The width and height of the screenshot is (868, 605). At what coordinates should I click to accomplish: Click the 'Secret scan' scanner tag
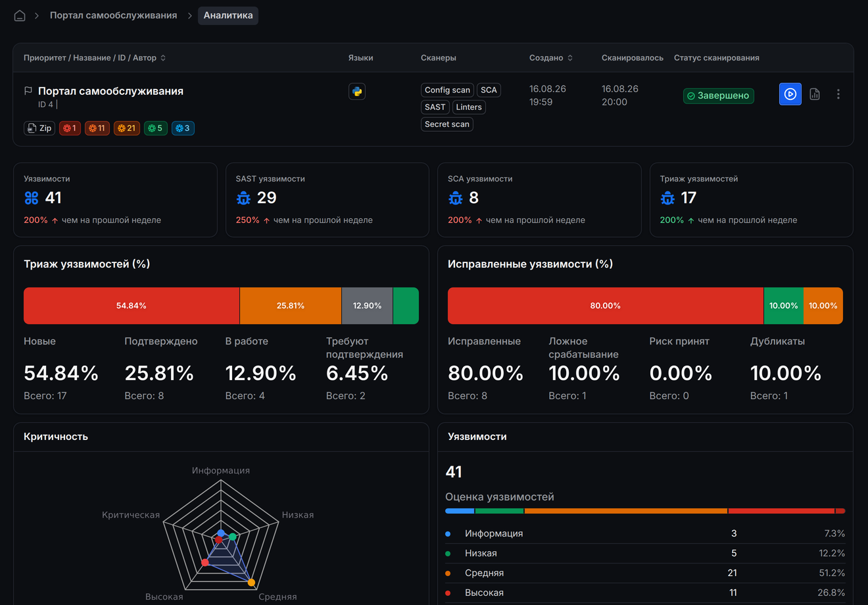(x=447, y=124)
